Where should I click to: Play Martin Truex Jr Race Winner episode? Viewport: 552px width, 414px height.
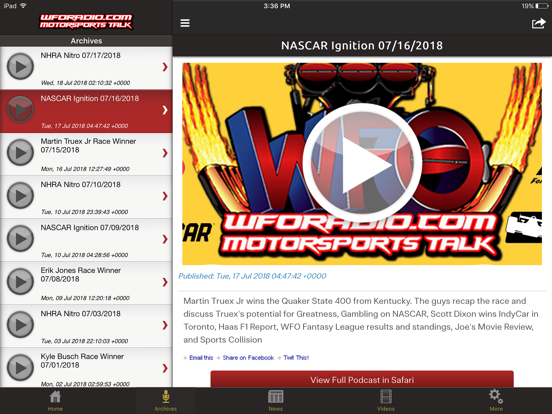pos(20,152)
